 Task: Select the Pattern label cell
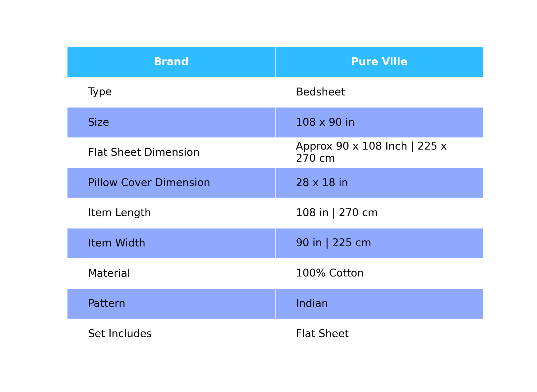(171, 303)
